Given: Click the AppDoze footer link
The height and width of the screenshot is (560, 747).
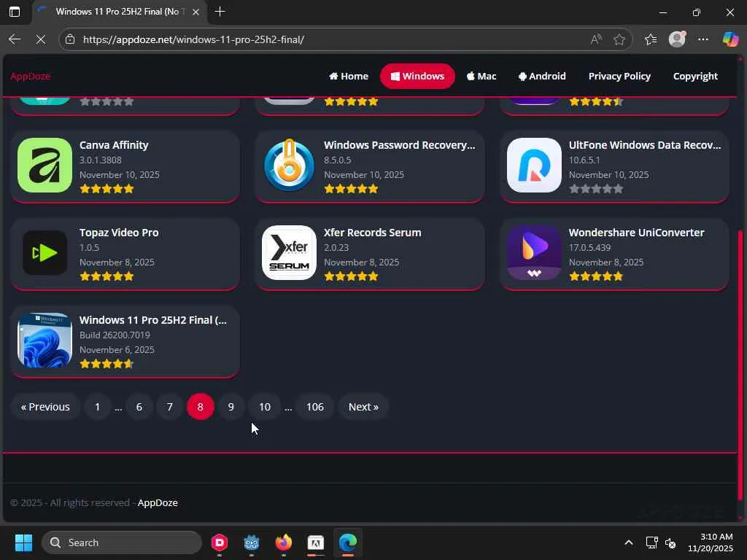Looking at the screenshot, I should point(158,503).
